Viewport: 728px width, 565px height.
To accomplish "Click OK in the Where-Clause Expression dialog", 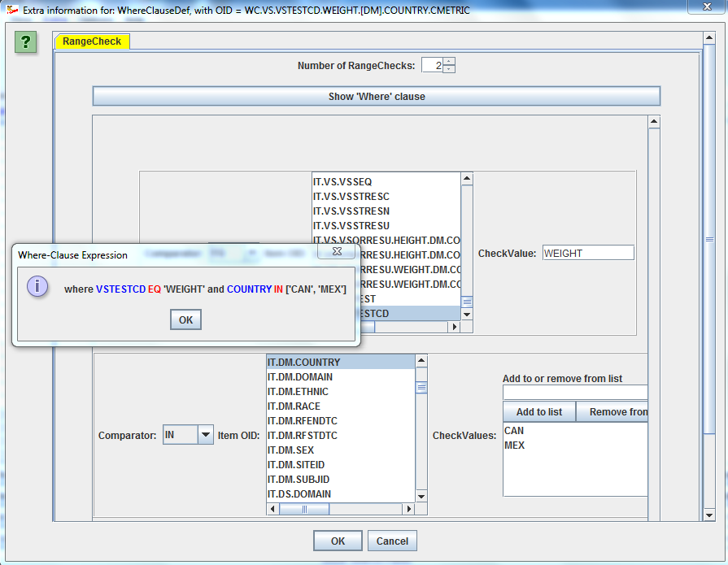I will click(x=185, y=319).
